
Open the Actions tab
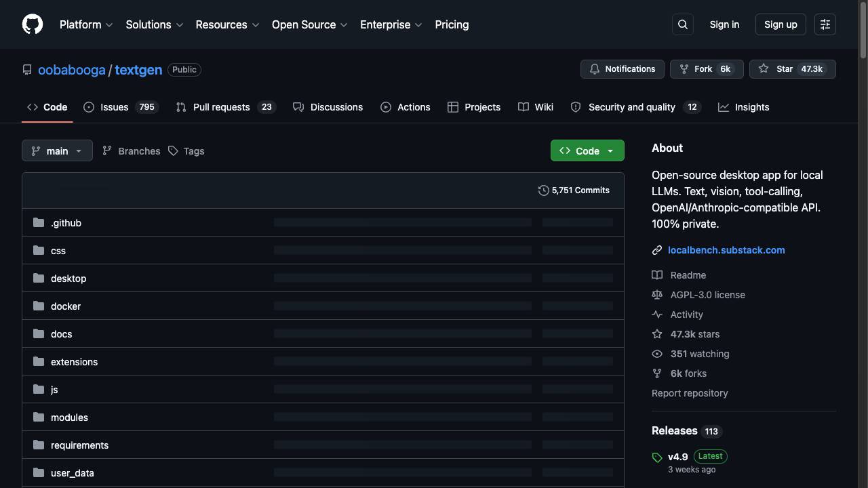point(406,107)
